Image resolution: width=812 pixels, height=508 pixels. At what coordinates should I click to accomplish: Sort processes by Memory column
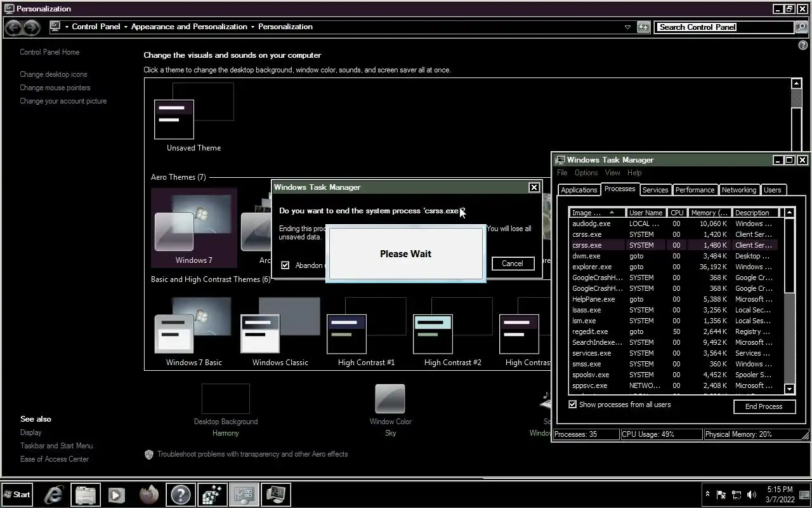click(x=710, y=213)
